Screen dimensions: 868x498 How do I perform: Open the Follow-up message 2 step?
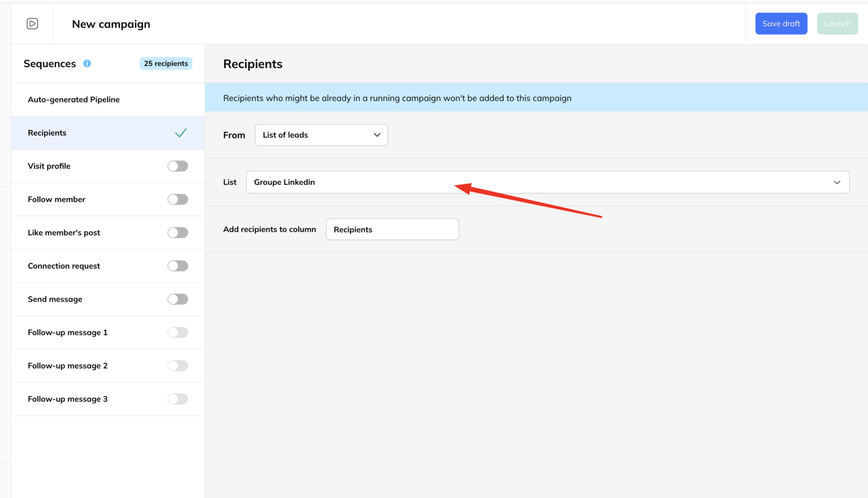pos(108,366)
